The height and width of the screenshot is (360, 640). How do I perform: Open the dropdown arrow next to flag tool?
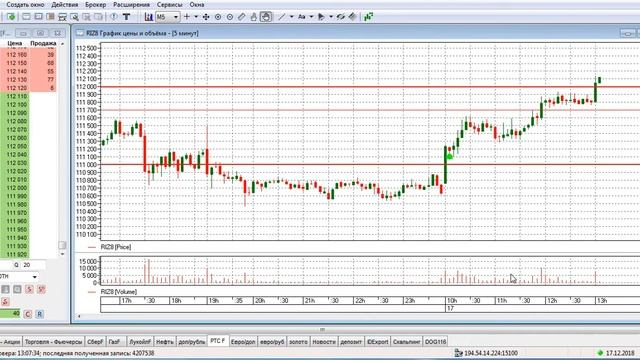click(x=331, y=17)
